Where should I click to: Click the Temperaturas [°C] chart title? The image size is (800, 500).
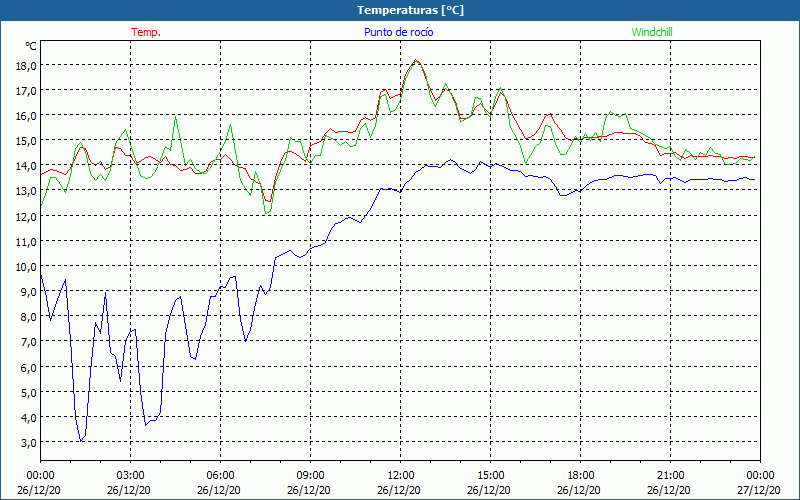click(x=410, y=10)
